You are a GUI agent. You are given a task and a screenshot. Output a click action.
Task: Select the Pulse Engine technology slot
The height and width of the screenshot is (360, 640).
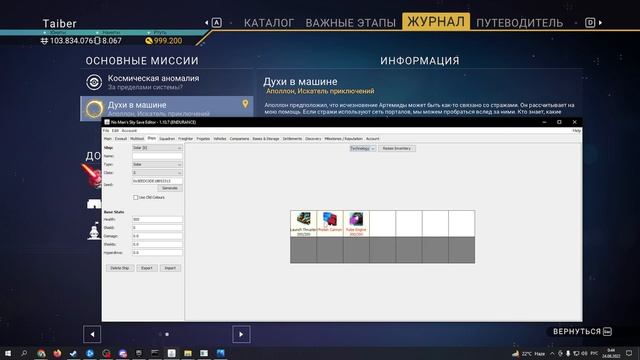point(356,223)
